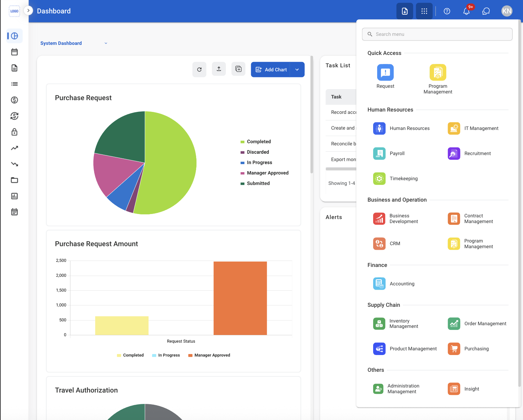Open the help question mark icon
Image resolution: width=523 pixels, height=420 pixels.
click(x=447, y=11)
